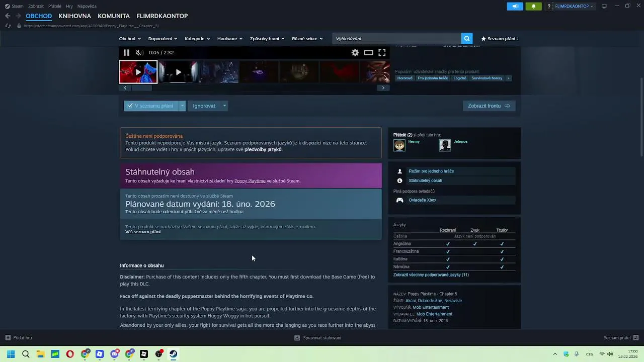Open notifications bell icon
The width and height of the screenshot is (644, 362).
(533, 6)
